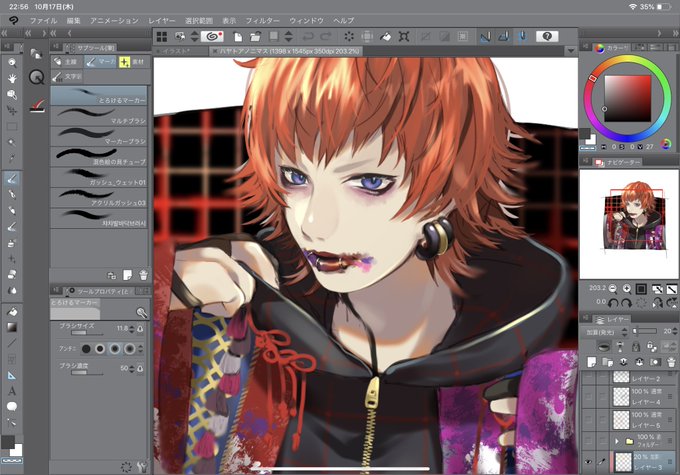Rotate canvas left in Navigator

click(613, 302)
